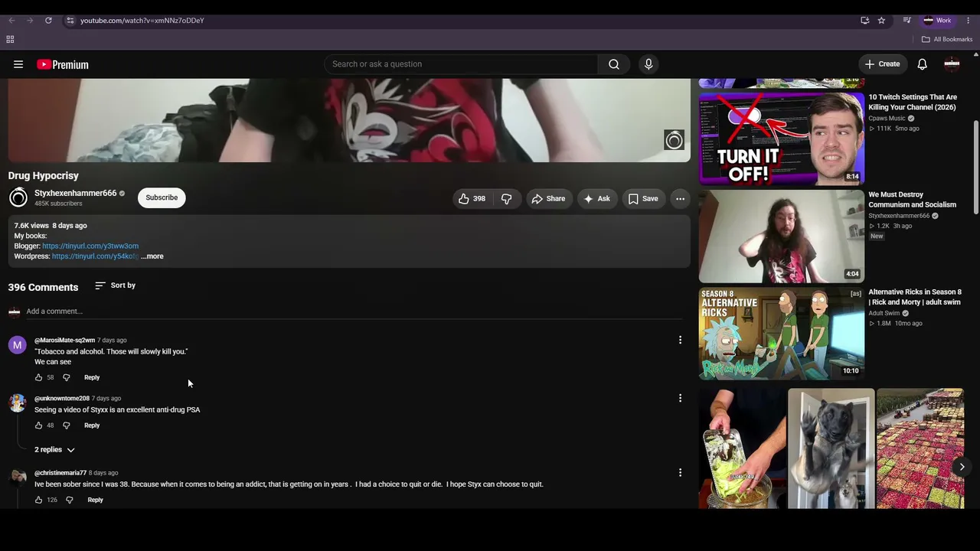
Task: Open options for the MarosiMate comment
Action: coord(680,340)
